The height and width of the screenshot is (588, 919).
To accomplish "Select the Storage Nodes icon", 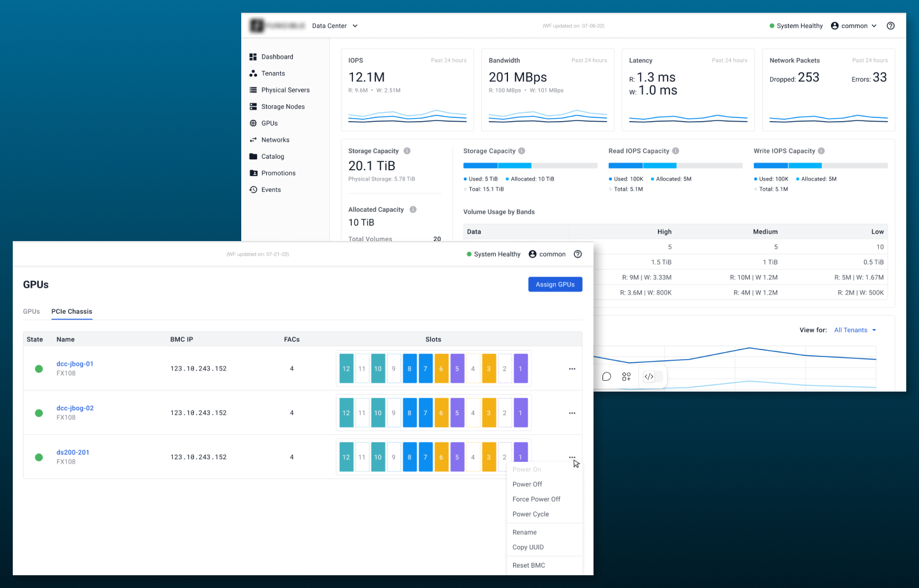I will [x=253, y=107].
